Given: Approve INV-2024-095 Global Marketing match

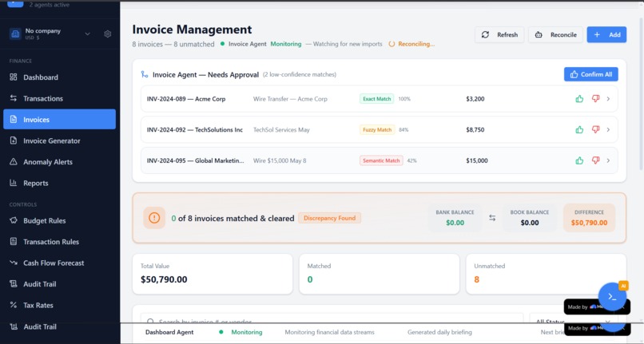Looking at the screenshot, I should pos(579,160).
